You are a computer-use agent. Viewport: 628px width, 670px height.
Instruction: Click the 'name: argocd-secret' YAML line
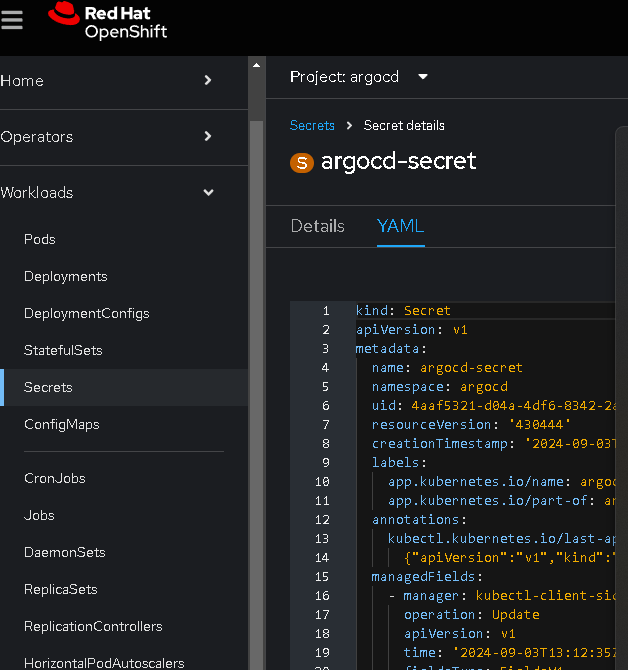point(447,367)
